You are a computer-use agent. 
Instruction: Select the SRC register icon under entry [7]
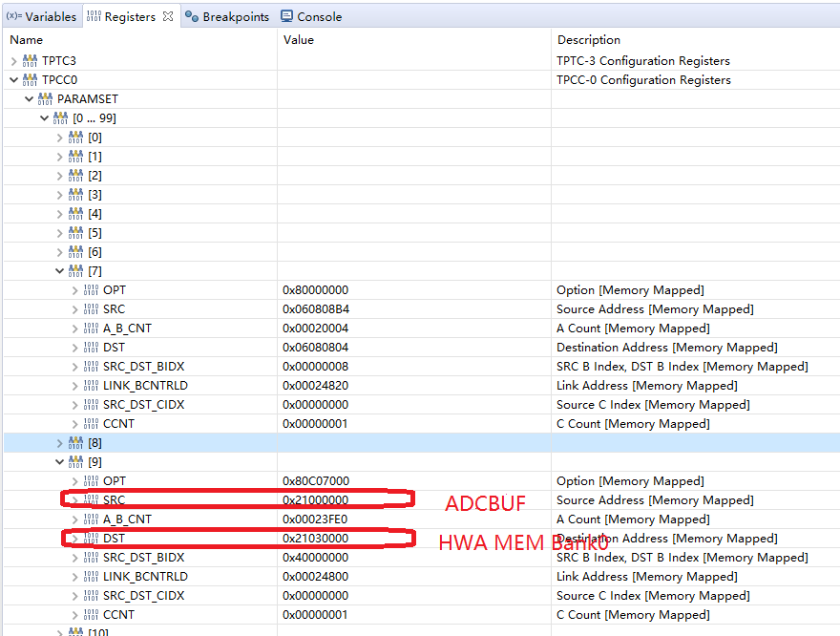click(89, 308)
